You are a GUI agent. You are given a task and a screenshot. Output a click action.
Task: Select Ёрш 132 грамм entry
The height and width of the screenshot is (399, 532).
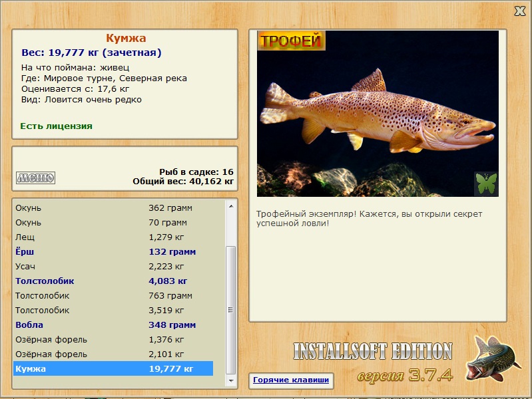(x=113, y=252)
